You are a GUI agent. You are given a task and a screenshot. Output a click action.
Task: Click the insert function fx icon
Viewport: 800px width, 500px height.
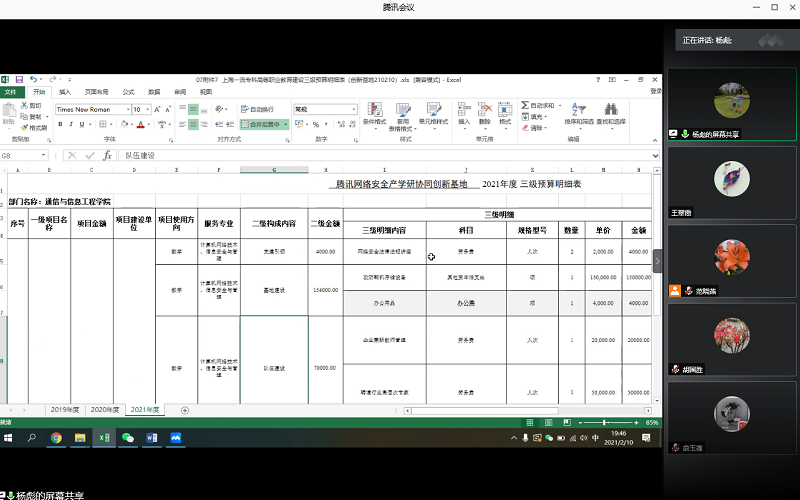pyautogui.click(x=107, y=156)
